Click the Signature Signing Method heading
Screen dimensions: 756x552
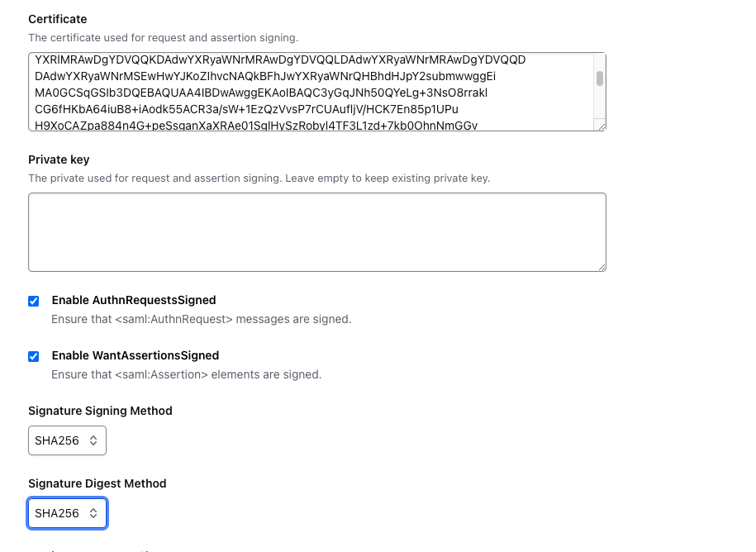(100, 411)
